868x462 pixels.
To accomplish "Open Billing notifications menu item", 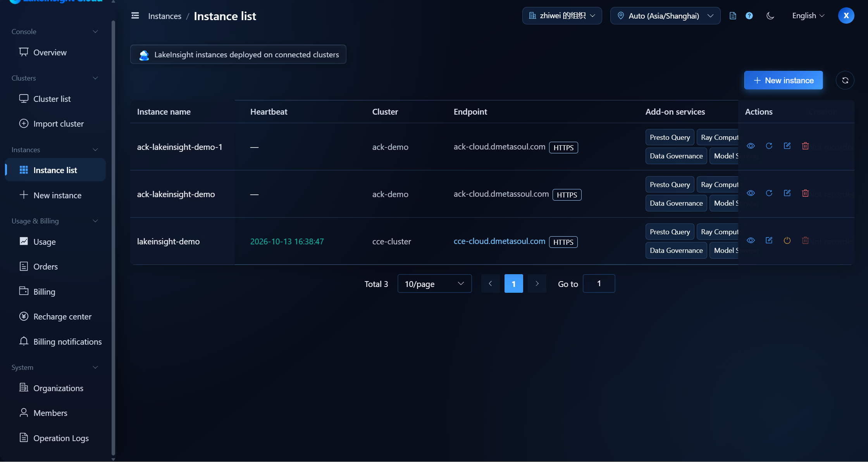I will (x=55, y=342).
